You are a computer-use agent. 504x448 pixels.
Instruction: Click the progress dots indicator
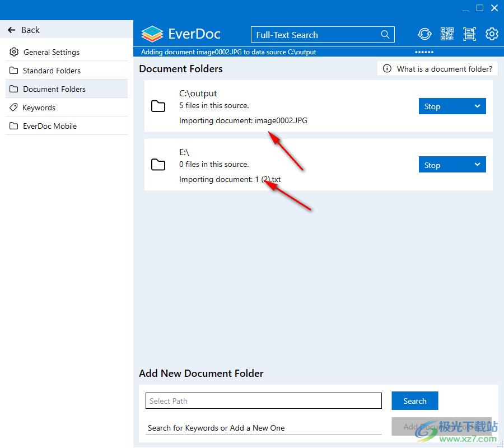tap(424, 52)
